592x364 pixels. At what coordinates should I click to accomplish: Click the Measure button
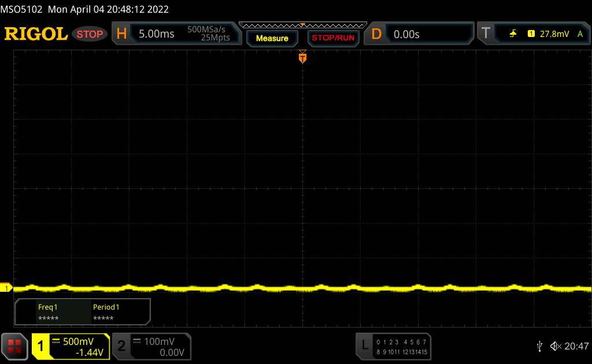(x=272, y=38)
